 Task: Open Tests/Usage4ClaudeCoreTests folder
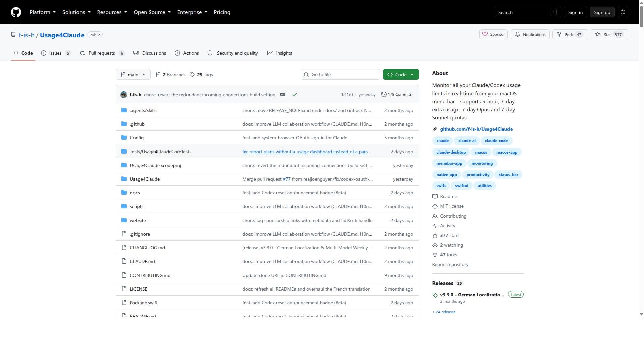tap(160, 152)
